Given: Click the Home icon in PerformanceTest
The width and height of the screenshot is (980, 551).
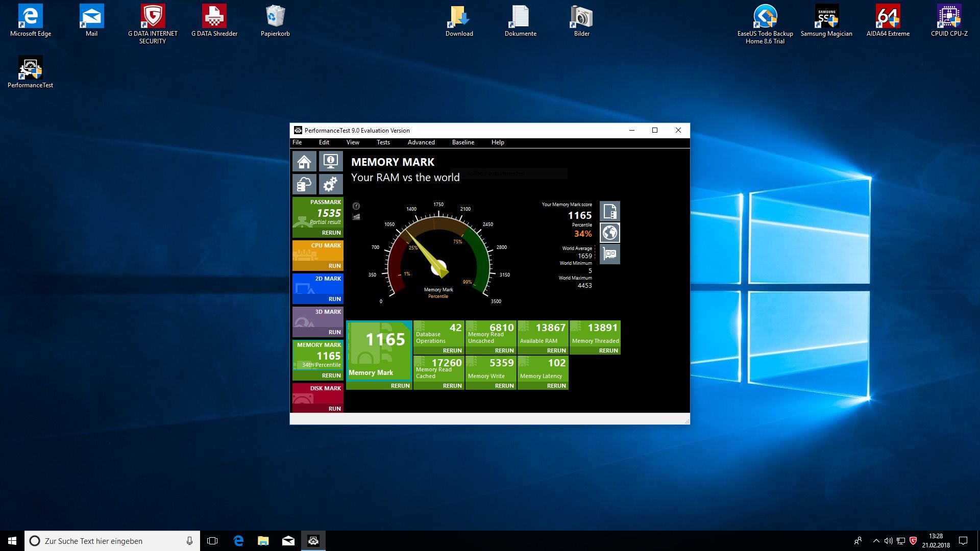Looking at the screenshot, I should pyautogui.click(x=304, y=162).
